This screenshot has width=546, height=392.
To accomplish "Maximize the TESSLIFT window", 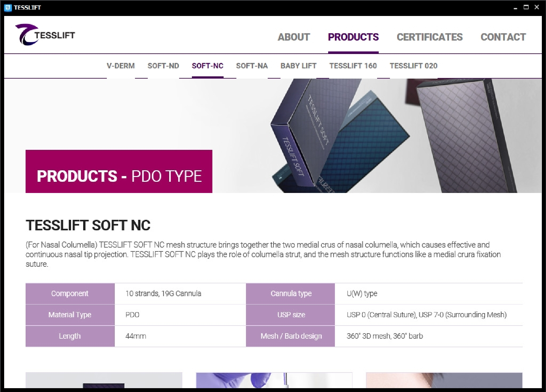I will click(526, 7).
